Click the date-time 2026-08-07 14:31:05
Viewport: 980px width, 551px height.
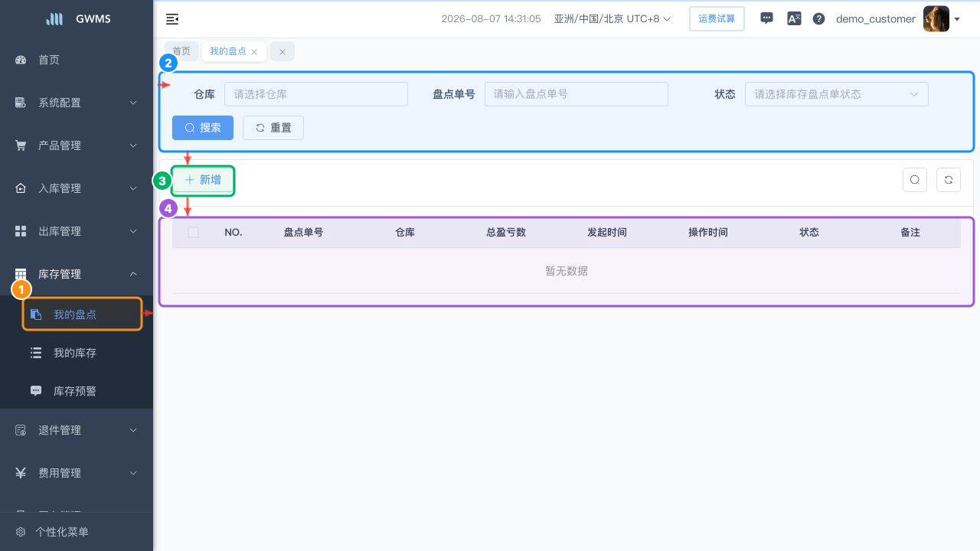click(x=491, y=18)
